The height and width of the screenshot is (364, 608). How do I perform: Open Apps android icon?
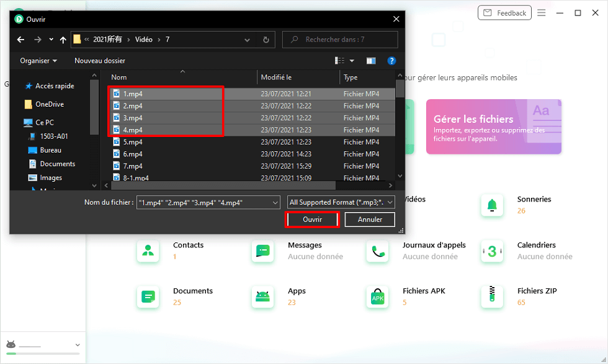(262, 297)
